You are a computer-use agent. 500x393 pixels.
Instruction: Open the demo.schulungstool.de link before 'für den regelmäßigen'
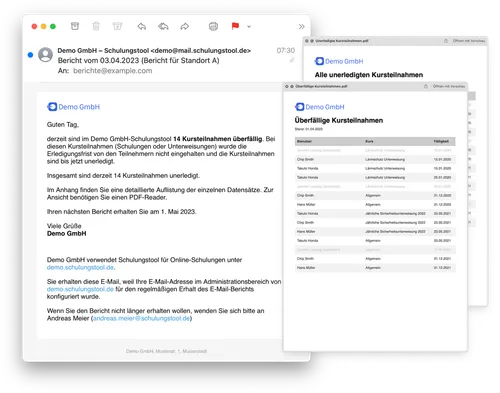click(80, 289)
